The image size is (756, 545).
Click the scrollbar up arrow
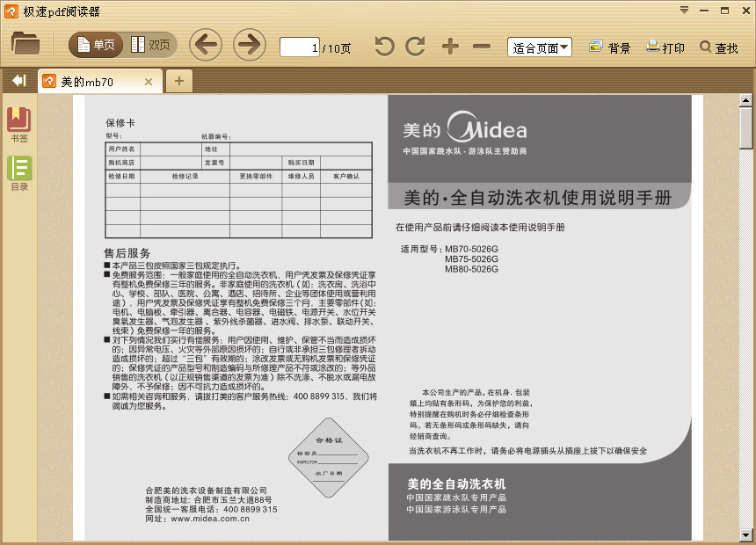(745, 100)
